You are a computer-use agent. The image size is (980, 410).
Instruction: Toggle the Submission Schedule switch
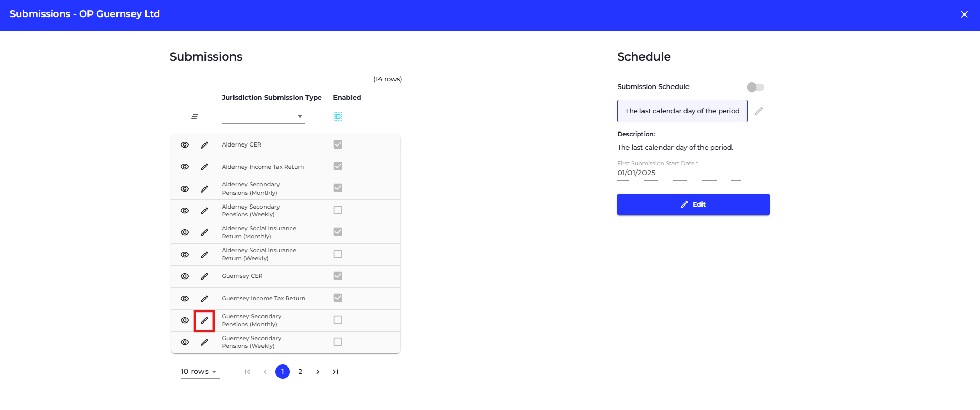click(x=755, y=87)
